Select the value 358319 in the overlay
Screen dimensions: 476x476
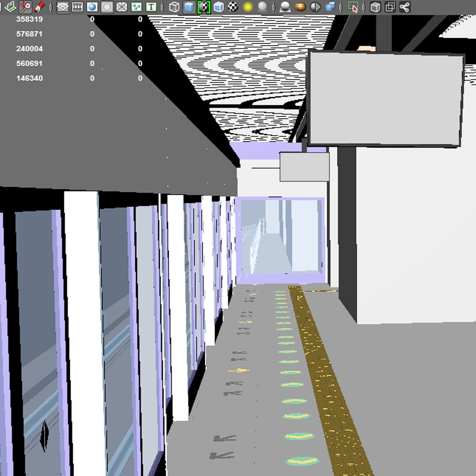30,19
